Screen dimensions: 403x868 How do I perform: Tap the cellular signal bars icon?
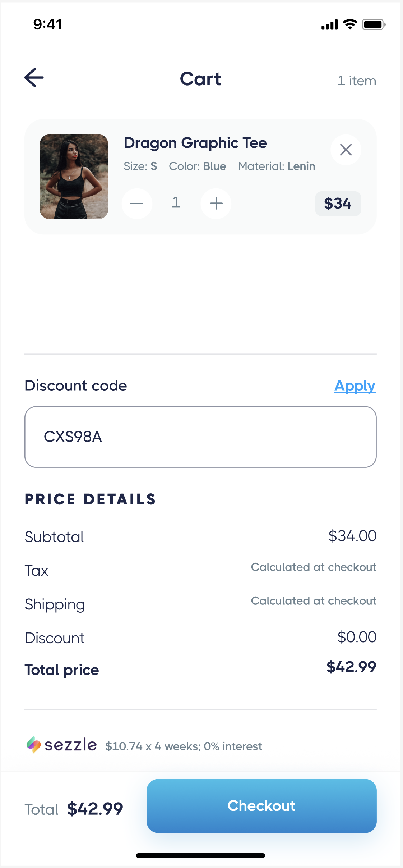(329, 24)
